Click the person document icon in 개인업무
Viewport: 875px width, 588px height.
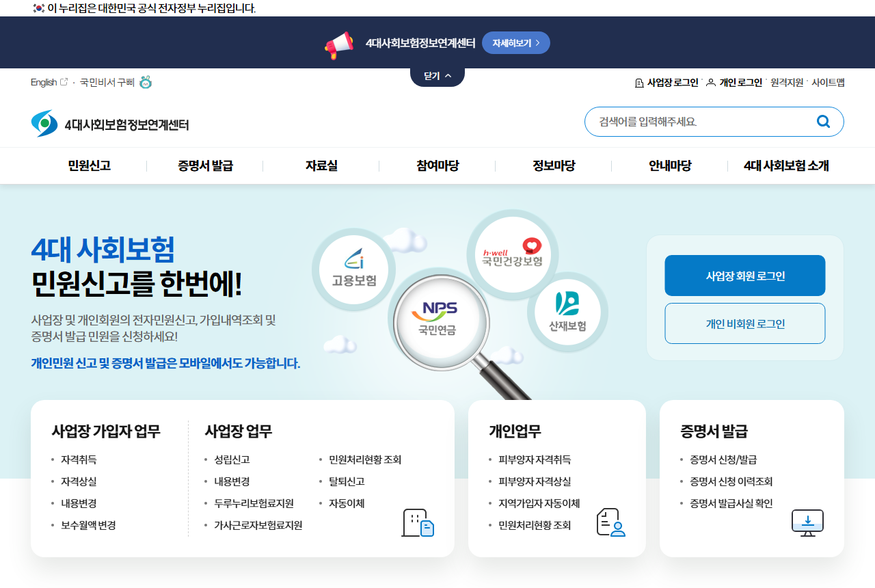point(611,523)
